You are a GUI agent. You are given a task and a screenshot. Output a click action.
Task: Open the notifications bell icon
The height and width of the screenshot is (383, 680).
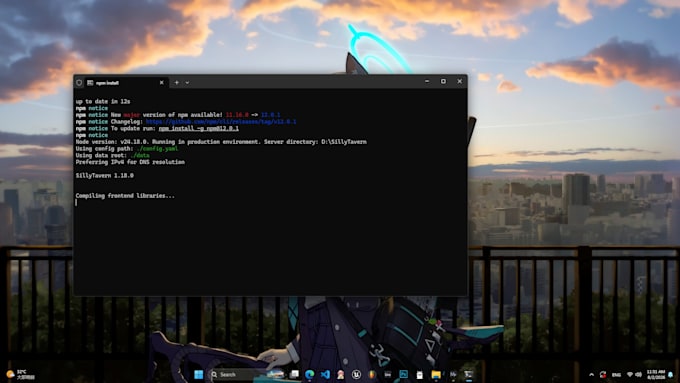pos(671,375)
